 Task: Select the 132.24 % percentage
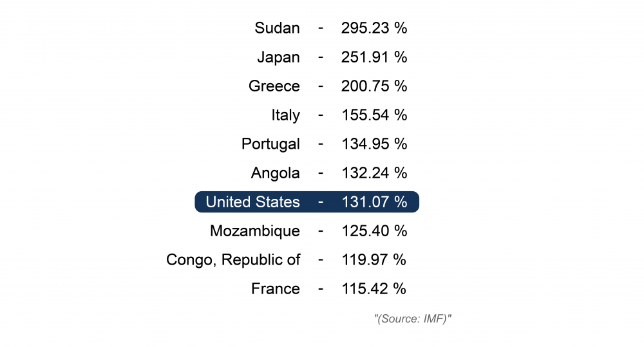(374, 173)
